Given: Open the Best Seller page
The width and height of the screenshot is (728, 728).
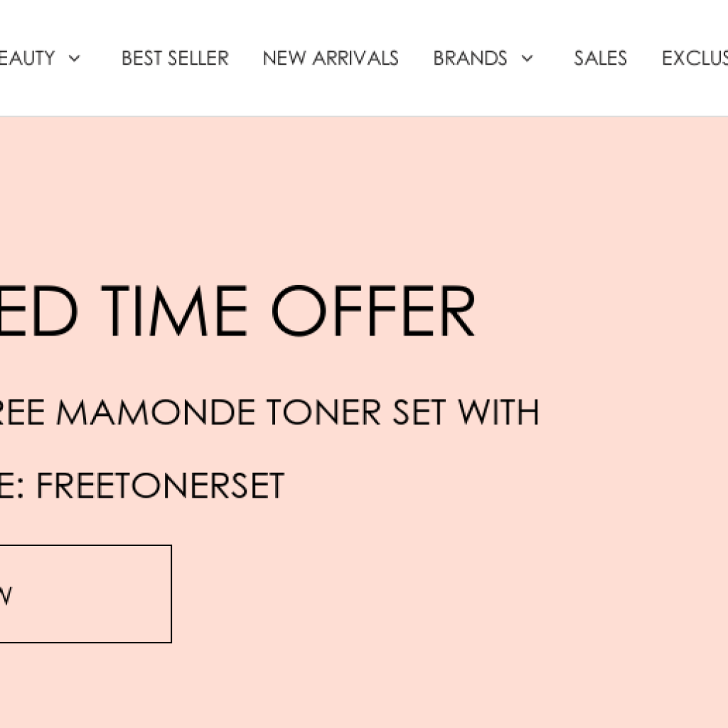Looking at the screenshot, I should coord(175,58).
